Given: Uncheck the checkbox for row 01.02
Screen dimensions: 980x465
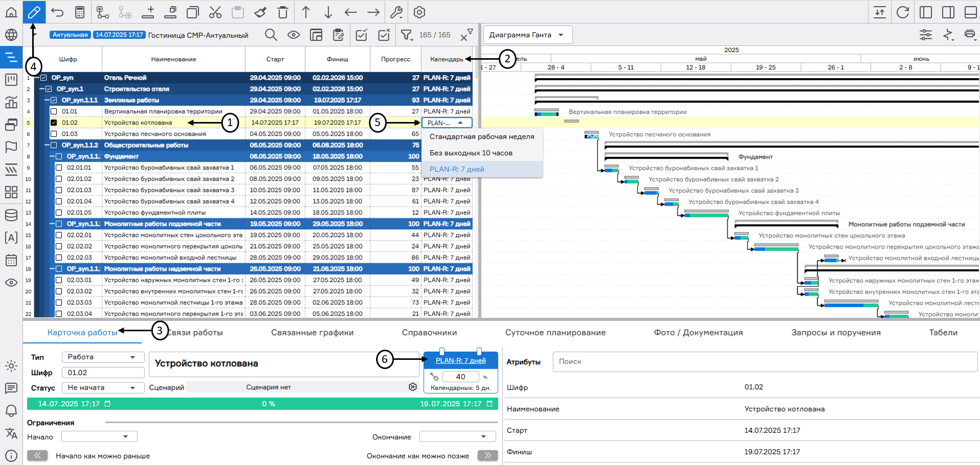Looking at the screenshot, I should click(54, 123).
